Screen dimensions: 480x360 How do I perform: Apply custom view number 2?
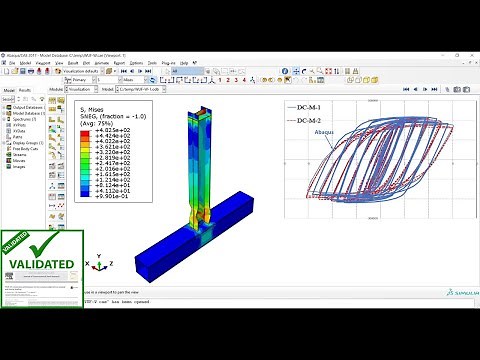[x=228, y=80]
